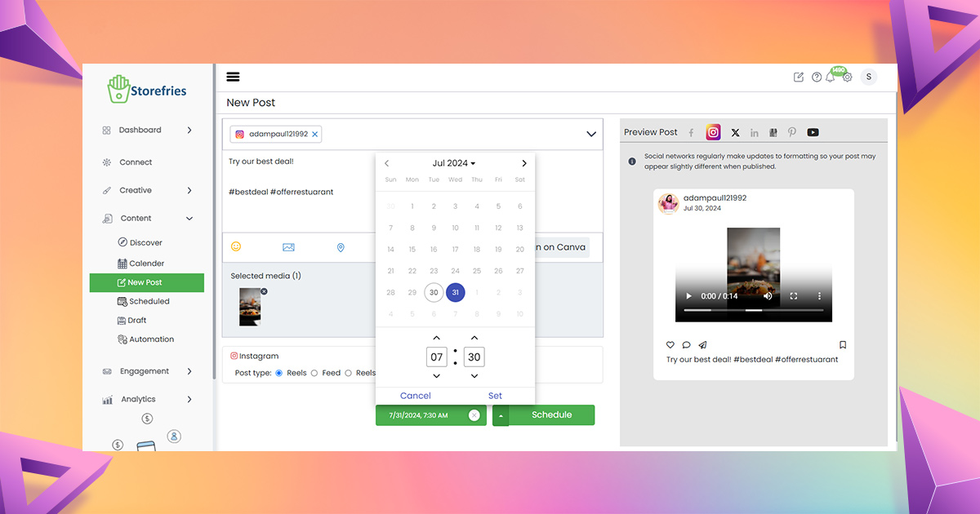Preview post on Pinterest icon
The image size is (980, 514).
[791, 132]
